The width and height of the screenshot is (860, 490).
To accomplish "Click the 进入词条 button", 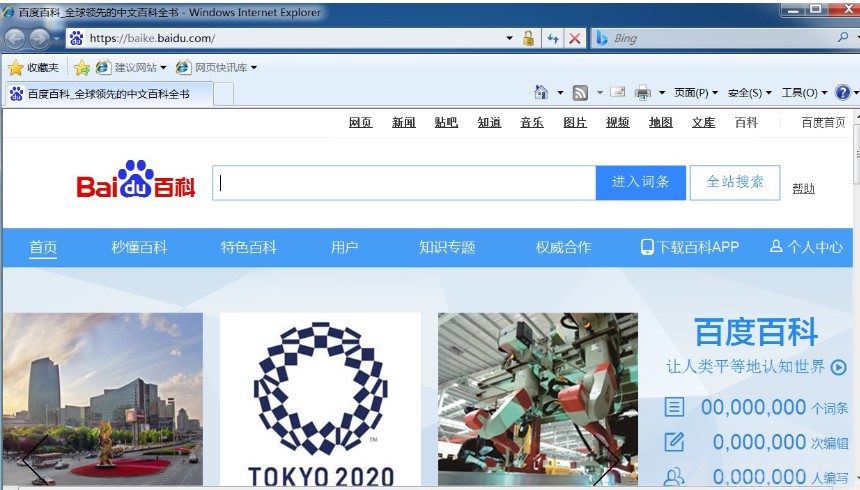I will click(x=641, y=183).
